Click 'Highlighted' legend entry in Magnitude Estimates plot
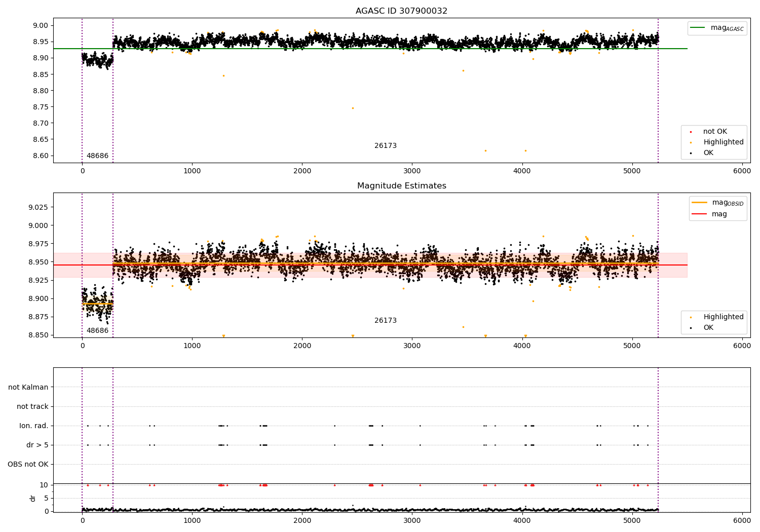This screenshot has width=760, height=532. [x=723, y=317]
